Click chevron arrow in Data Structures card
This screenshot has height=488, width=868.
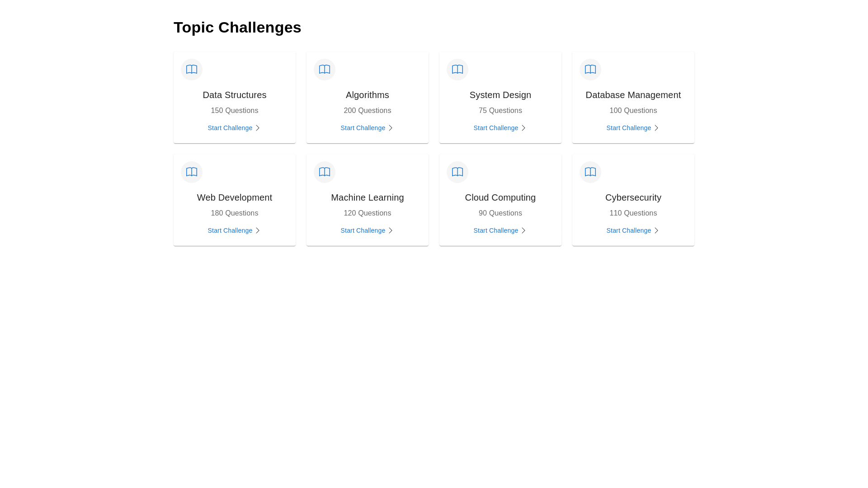[x=257, y=128]
